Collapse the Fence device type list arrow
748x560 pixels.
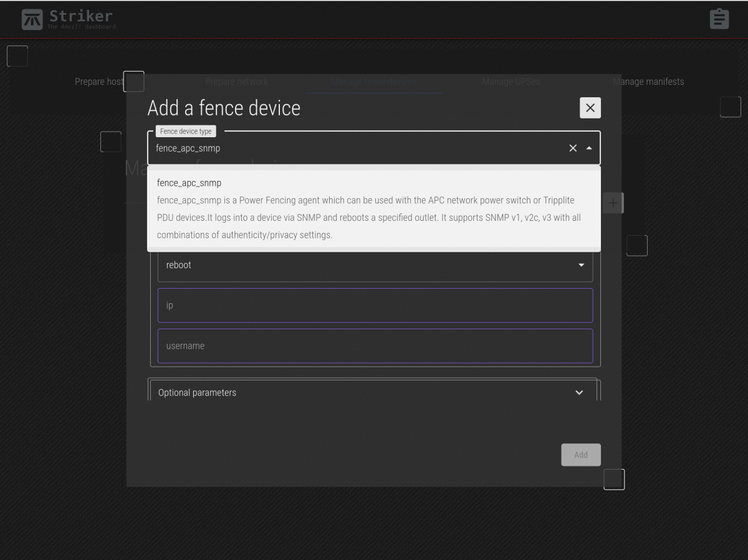point(590,148)
